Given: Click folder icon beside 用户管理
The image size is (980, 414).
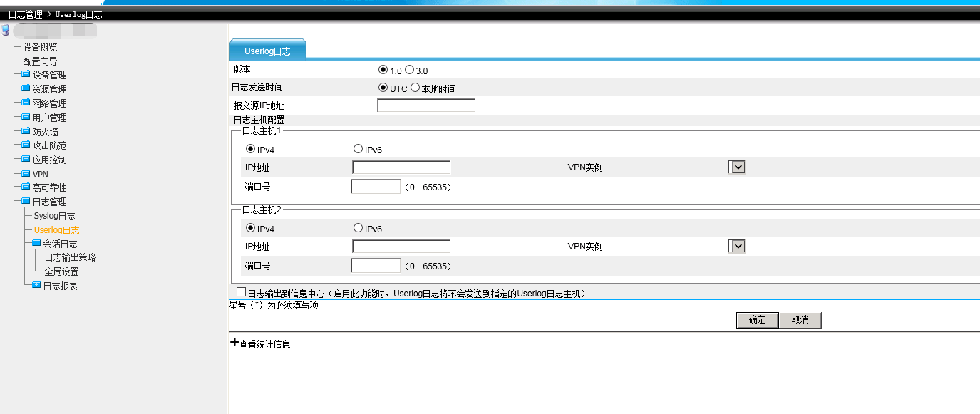Looking at the screenshot, I should click(x=26, y=117).
